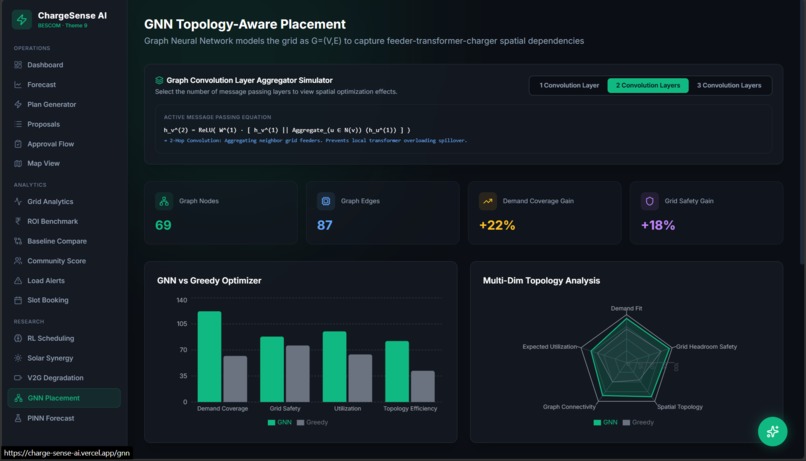
Task: Open Slot Booking page
Action: (64, 300)
